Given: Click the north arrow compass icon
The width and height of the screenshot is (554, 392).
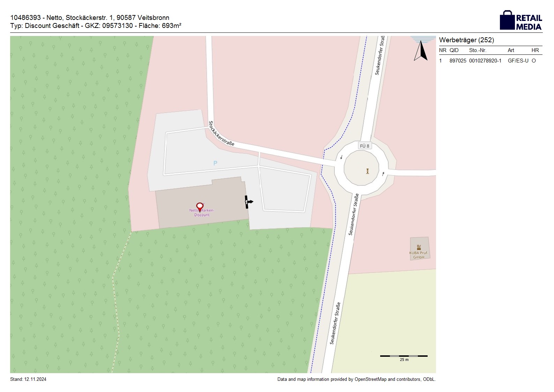Looking at the screenshot, I should pos(421,51).
